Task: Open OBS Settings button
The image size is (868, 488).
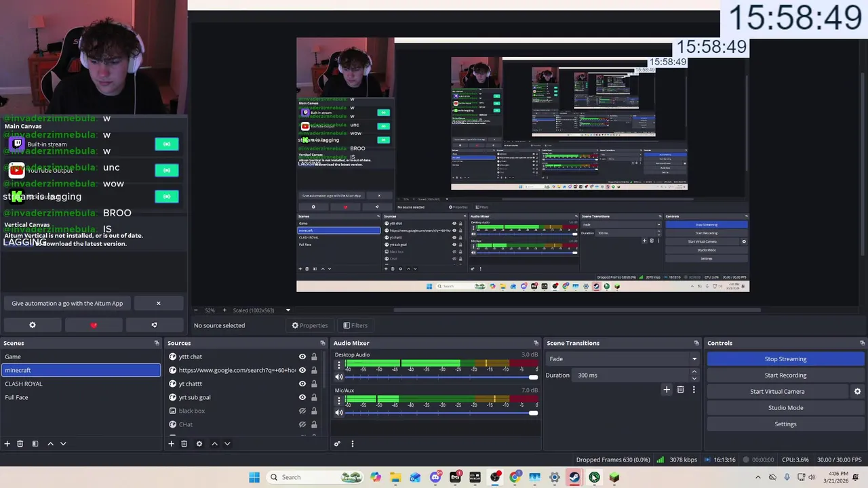Action: tap(785, 424)
